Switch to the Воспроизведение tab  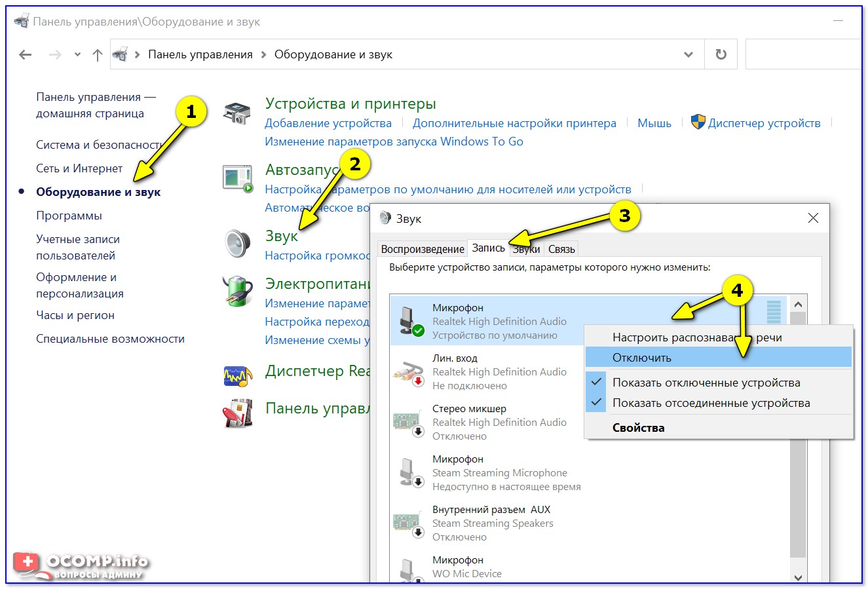423,249
